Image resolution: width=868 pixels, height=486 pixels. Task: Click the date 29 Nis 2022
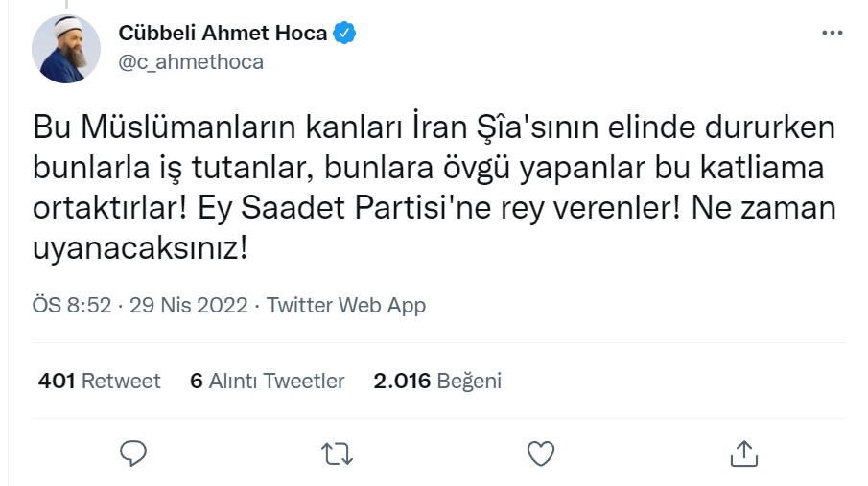[x=189, y=306]
